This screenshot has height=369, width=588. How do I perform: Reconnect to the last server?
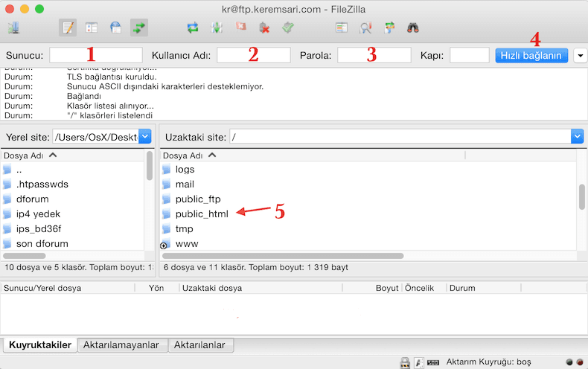[288, 28]
